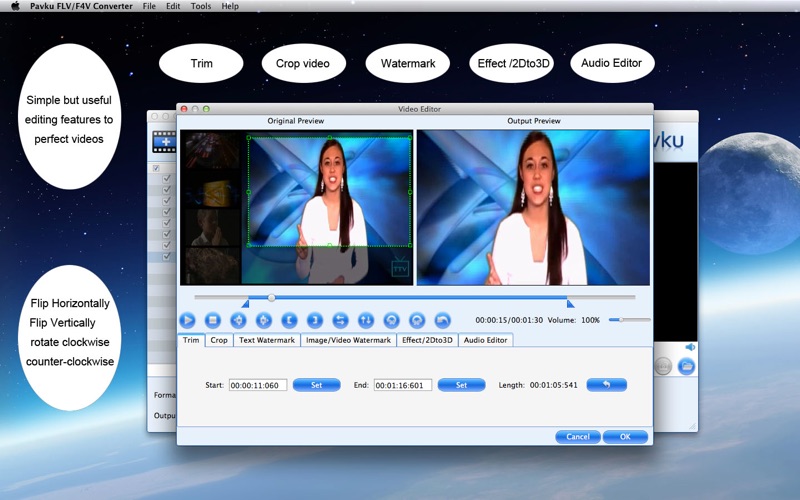Click the Start time input field
The image size is (800, 500).
pos(258,385)
